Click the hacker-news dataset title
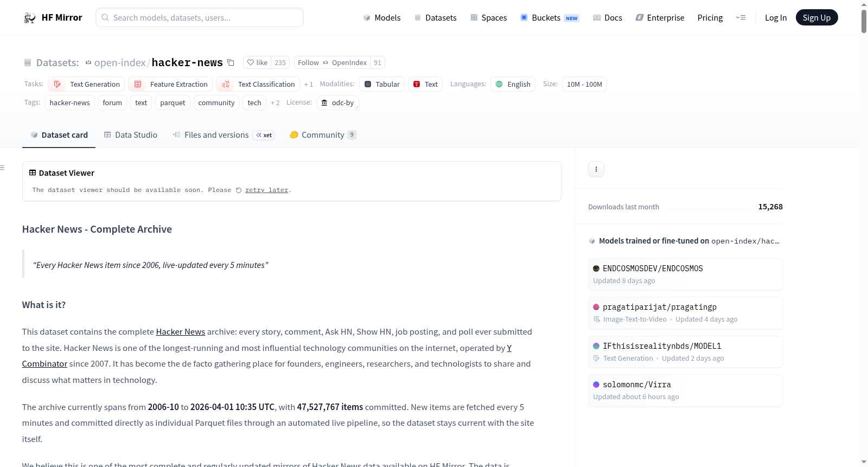 [x=187, y=62]
